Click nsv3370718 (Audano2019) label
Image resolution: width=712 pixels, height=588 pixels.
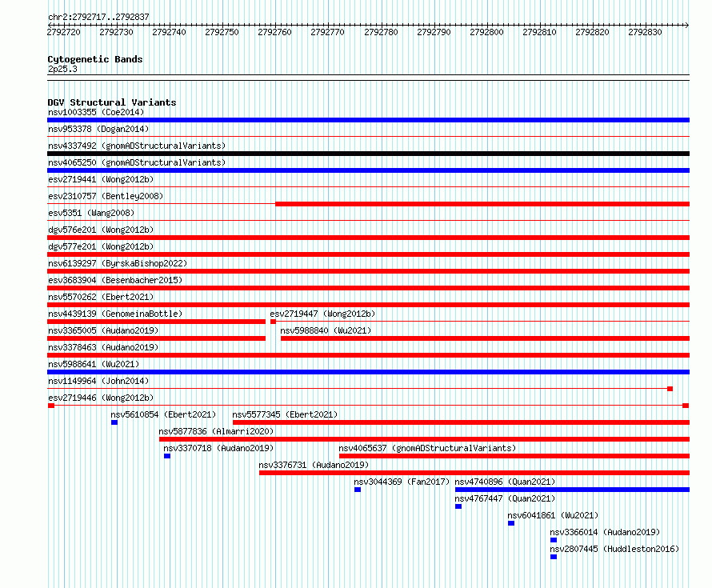point(218,448)
